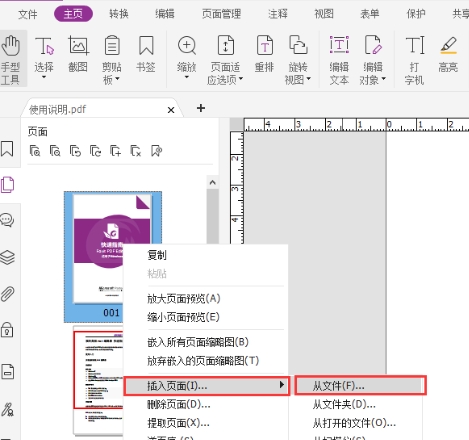Close the 使用说明.pdf tab
Screen dimensions: 469x440
pyautogui.click(x=171, y=110)
